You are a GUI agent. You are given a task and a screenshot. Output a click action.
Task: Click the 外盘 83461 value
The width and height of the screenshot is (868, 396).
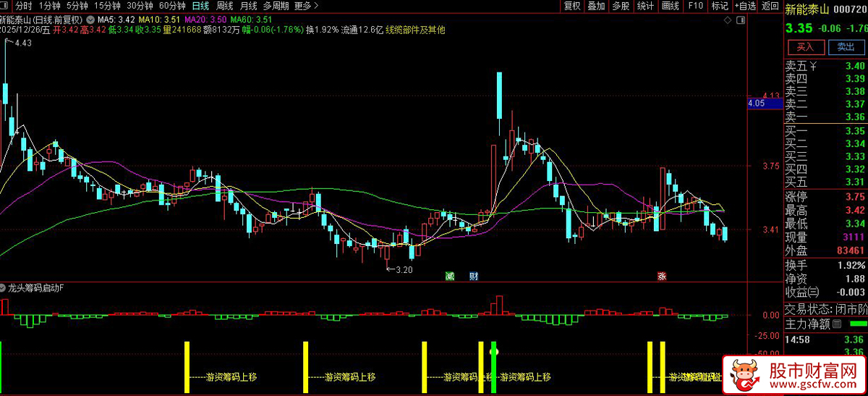click(x=851, y=250)
